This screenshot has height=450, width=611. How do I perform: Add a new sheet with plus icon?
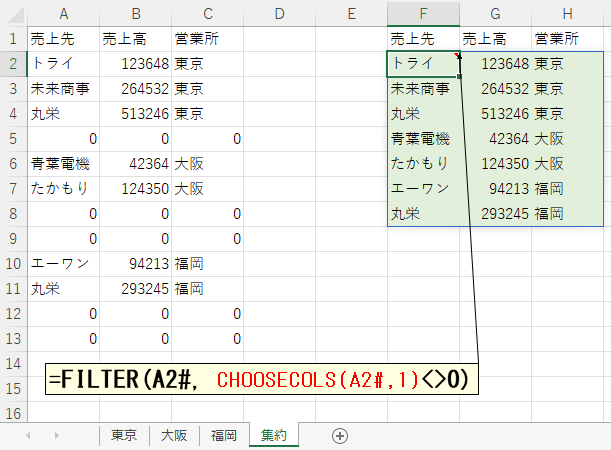click(340, 436)
